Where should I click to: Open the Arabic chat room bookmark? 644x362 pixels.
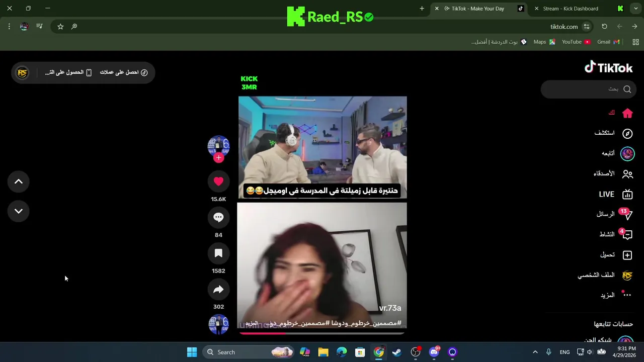click(x=499, y=42)
